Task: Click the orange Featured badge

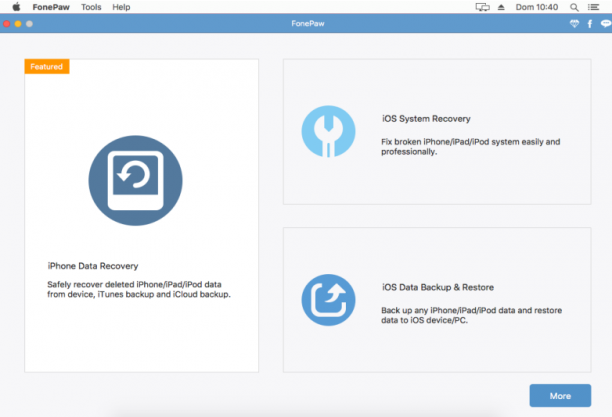Action: click(x=47, y=66)
